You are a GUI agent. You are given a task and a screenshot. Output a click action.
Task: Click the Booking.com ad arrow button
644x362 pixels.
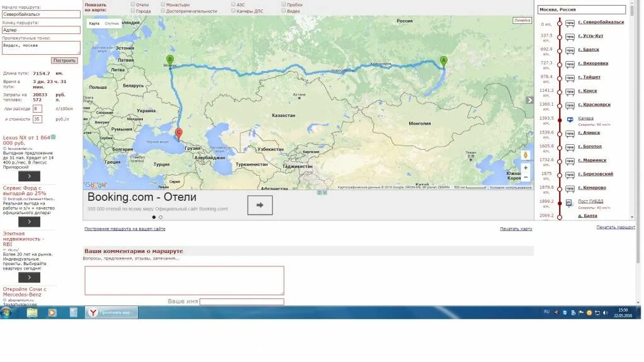[259, 205]
